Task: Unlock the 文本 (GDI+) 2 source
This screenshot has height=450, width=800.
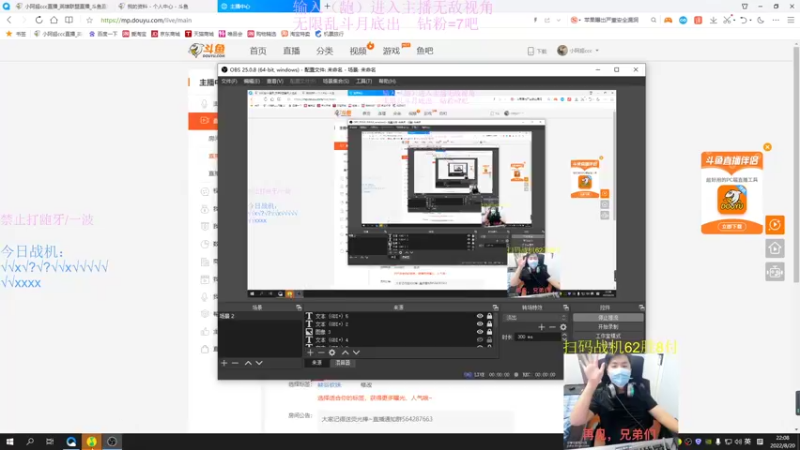Action: (489, 324)
